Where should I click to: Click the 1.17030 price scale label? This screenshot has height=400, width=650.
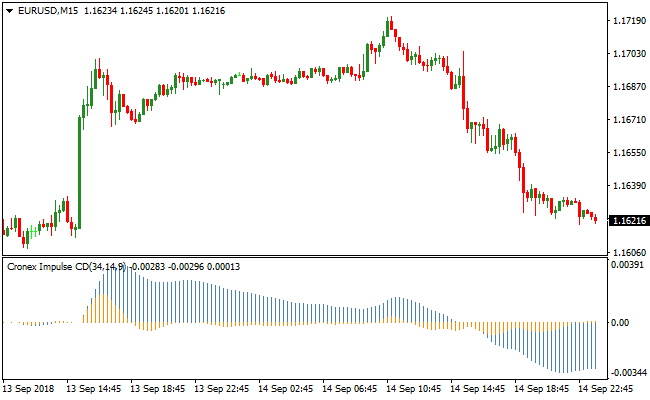point(629,53)
